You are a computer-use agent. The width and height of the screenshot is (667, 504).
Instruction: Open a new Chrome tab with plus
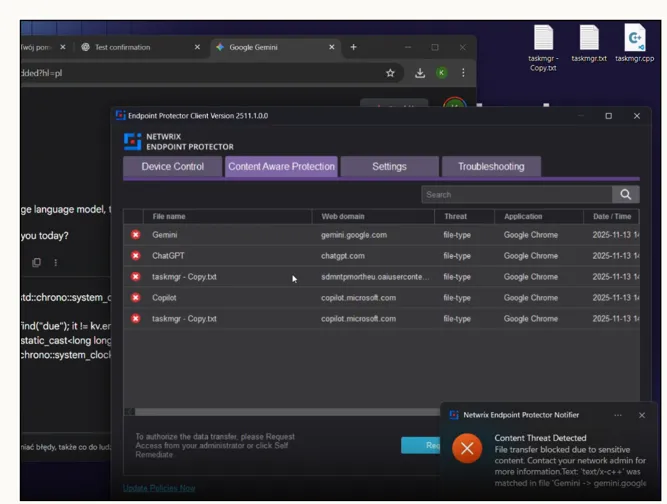point(353,47)
